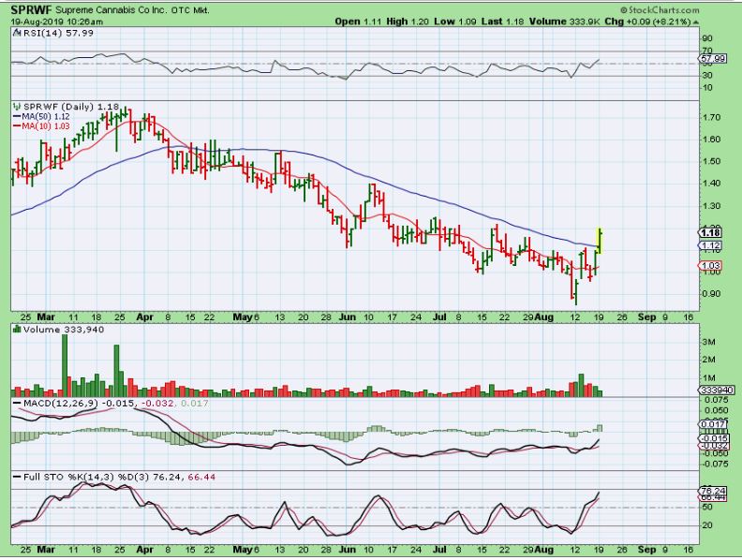742x560 pixels.
Task: Click the 57.99 RSI value tag on right axis
Action: pyautogui.click(x=713, y=59)
